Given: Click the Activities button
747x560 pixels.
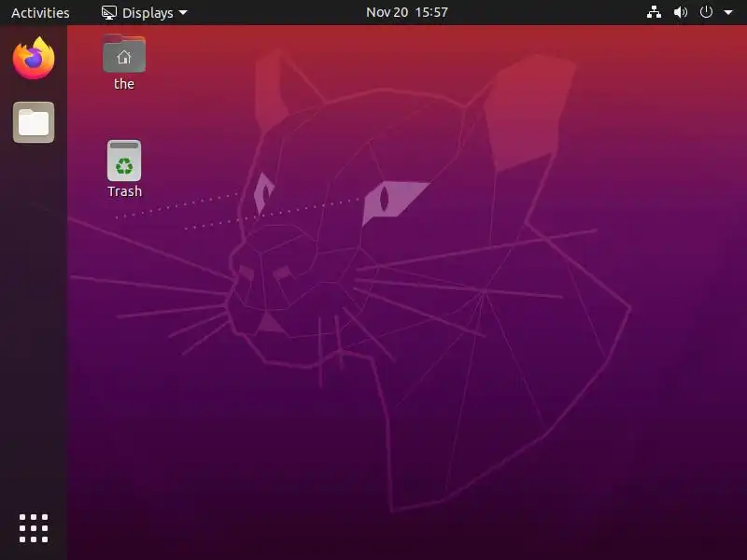Looking at the screenshot, I should (40, 13).
